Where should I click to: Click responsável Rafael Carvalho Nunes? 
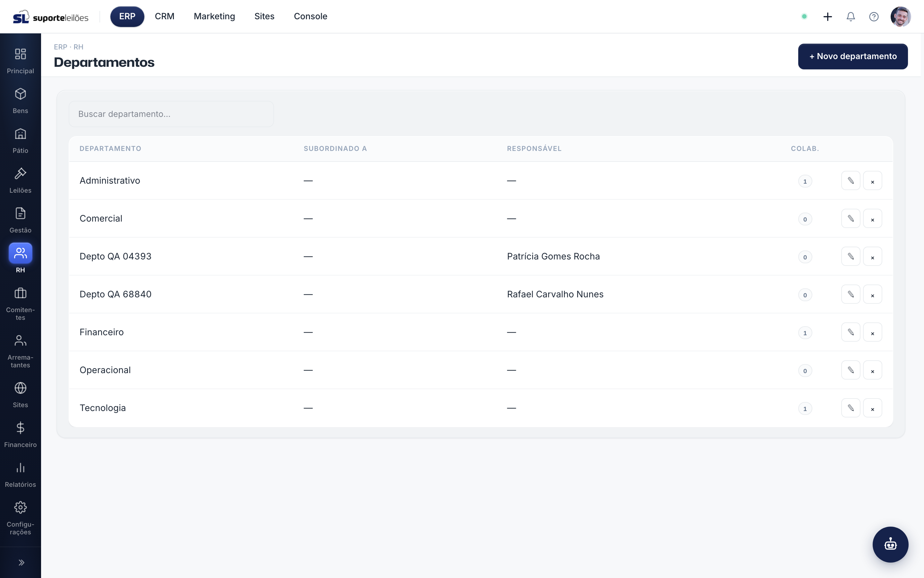point(555,294)
